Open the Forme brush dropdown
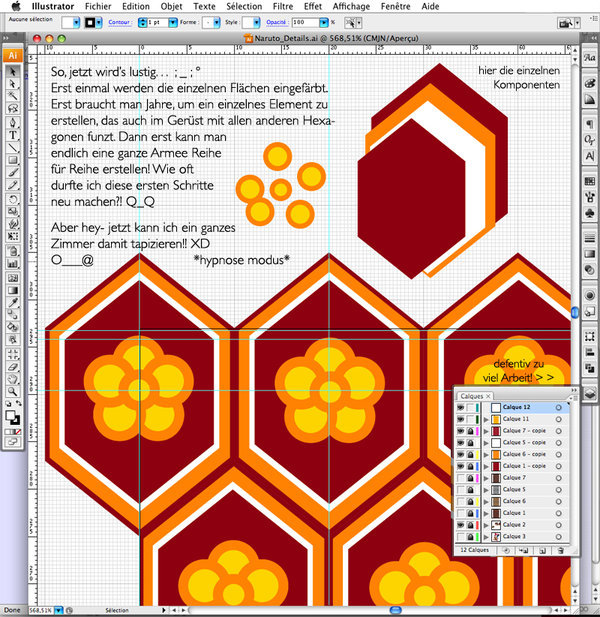 [x=216, y=22]
